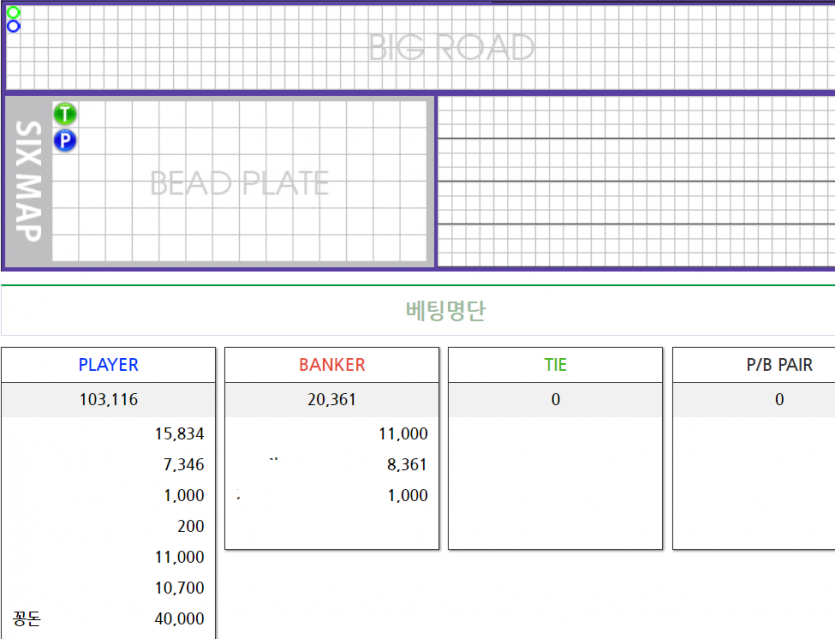Click Player bet 7,346
Screen dimensions: 835x639
click(184, 464)
